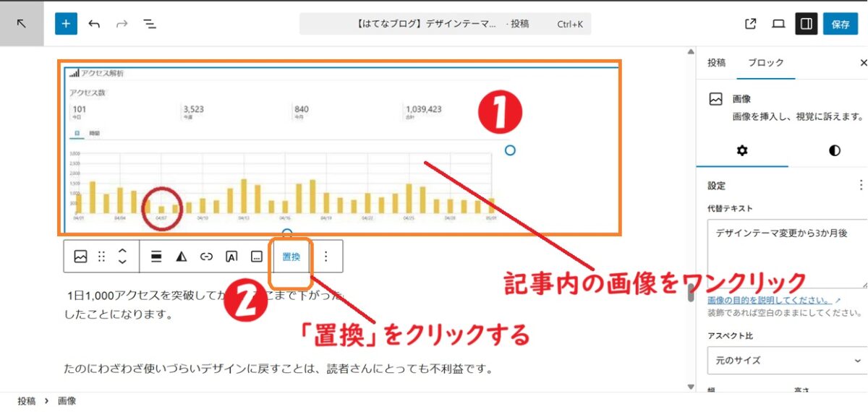Image resolution: width=868 pixels, height=412 pixels.
Task: Open block toolbar more options three dots
Action: [325, 256]
